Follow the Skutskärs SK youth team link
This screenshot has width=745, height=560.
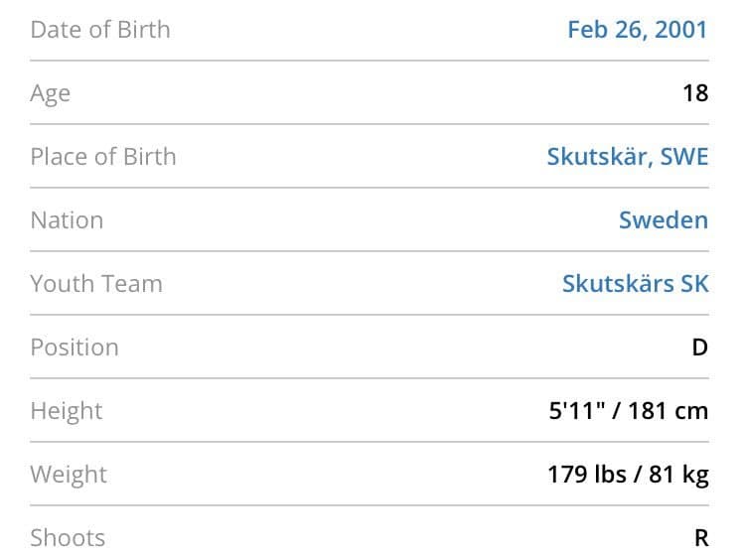[635, 284]
